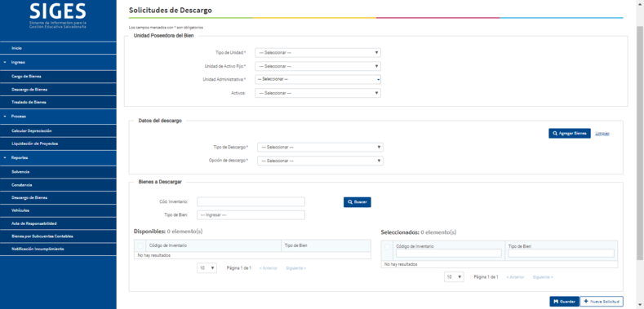Open Seleccionados page size dropdown
644x309 pixels.
point(454,277)
